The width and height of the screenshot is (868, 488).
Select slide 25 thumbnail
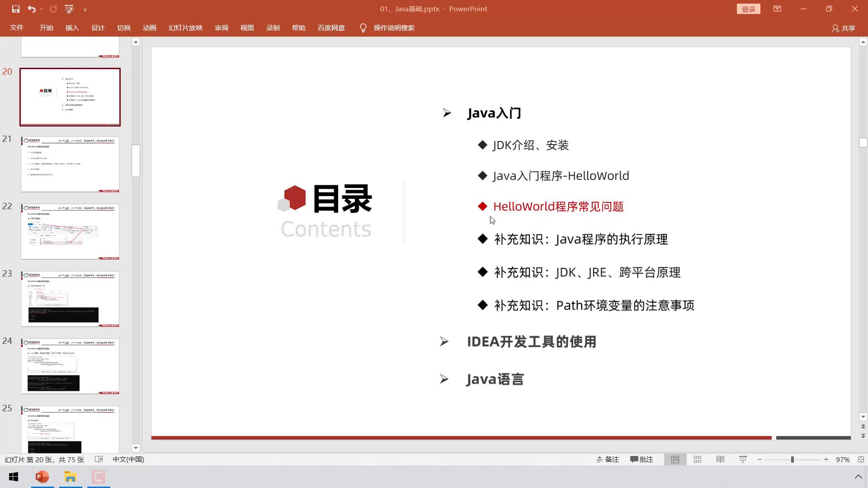70,429
